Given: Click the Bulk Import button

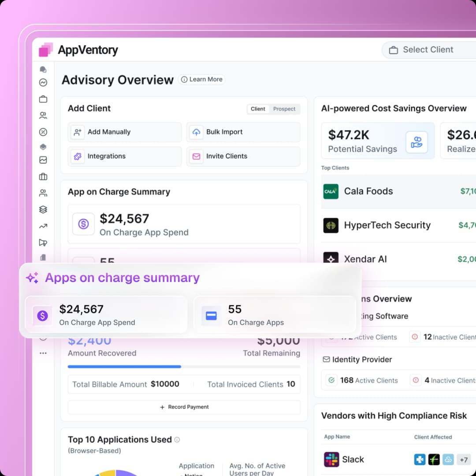Looking at the screenshot, I should coord(243,132).
